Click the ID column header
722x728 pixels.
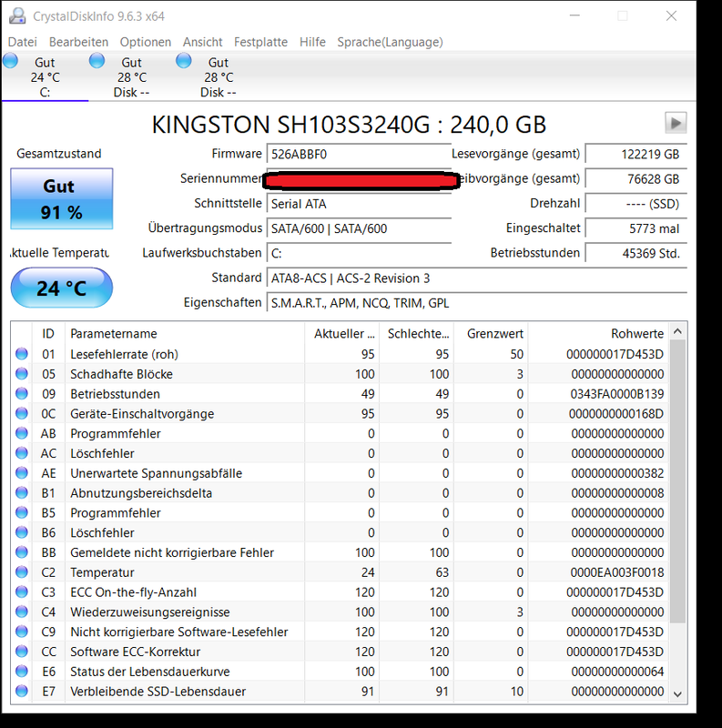coord(48,333)
